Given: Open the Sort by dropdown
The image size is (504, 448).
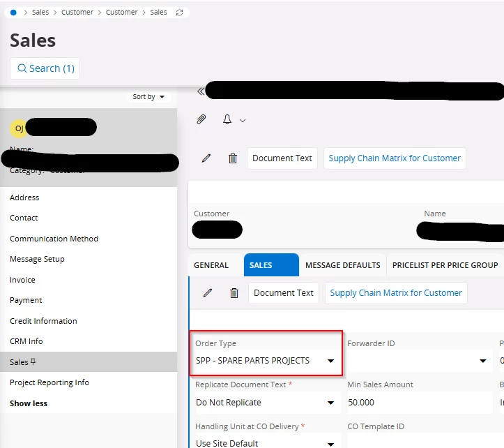Looking at the screenshot, I should (x=148, y=96).
